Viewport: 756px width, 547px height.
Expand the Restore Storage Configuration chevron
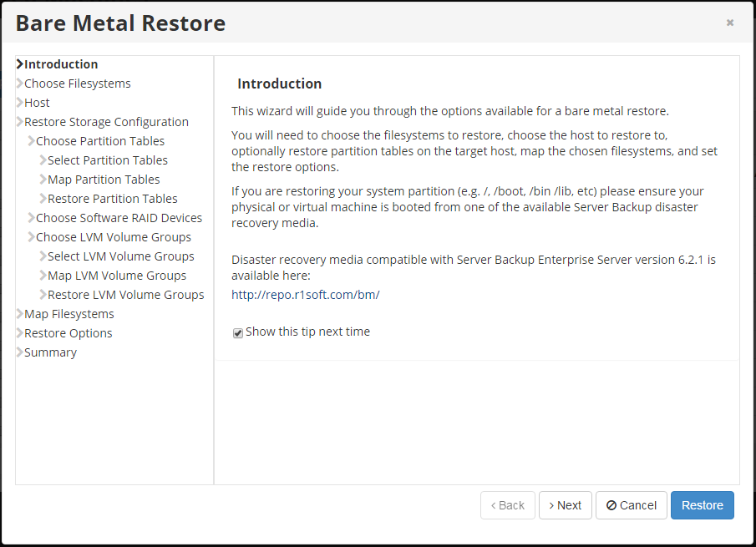click(20, 122)
